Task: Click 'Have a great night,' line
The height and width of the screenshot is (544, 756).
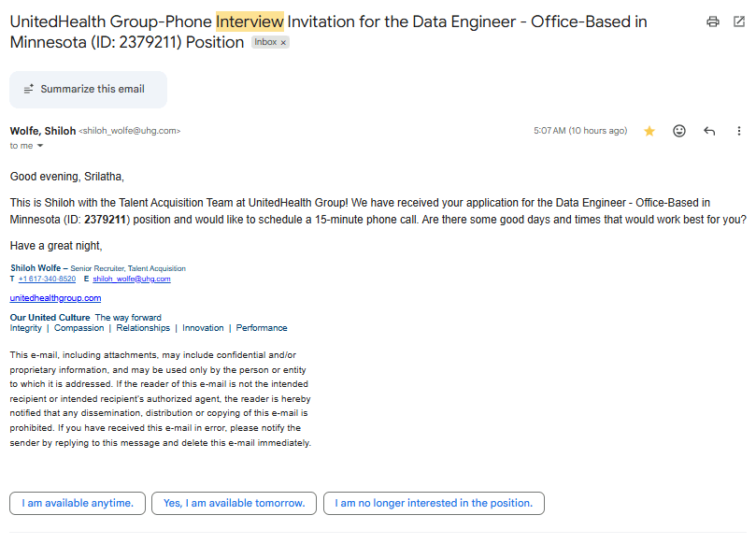Action: (56, 246)
